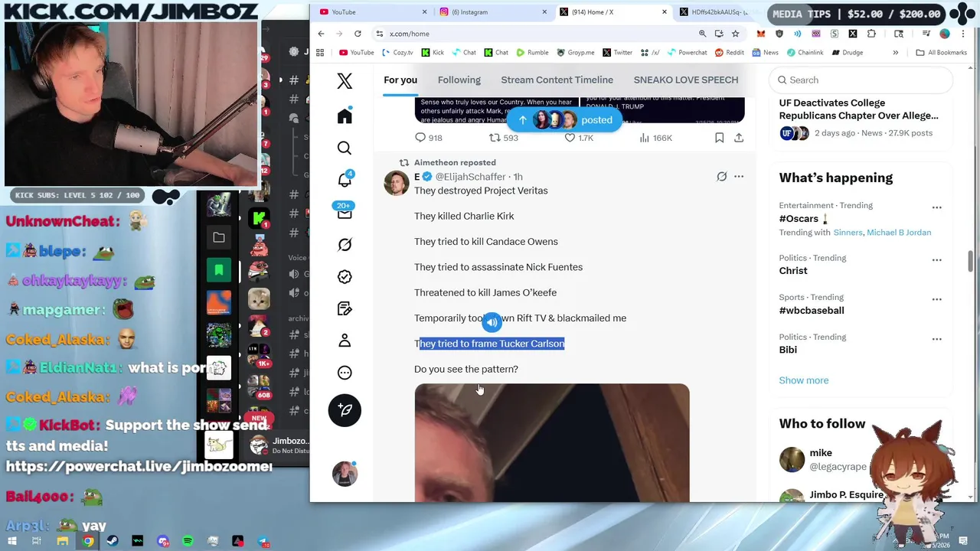Open the video thumbnail in the post
Screen dimensions: 980x551
point(552,443)
